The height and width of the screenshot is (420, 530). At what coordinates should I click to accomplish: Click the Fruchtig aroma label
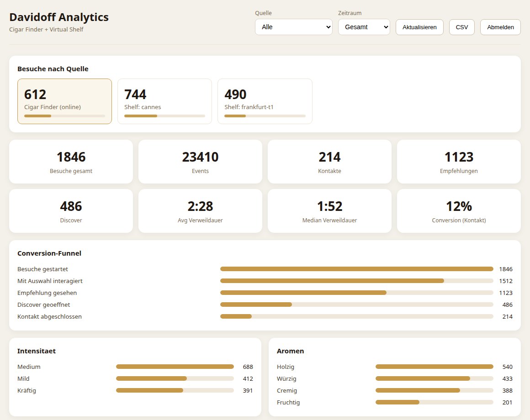tap(288, 403)
